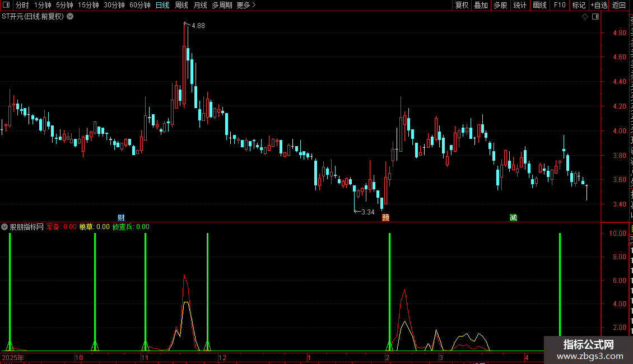Click the 预 forecast event marker
633x364 pixels.
[x=385, y=217]
